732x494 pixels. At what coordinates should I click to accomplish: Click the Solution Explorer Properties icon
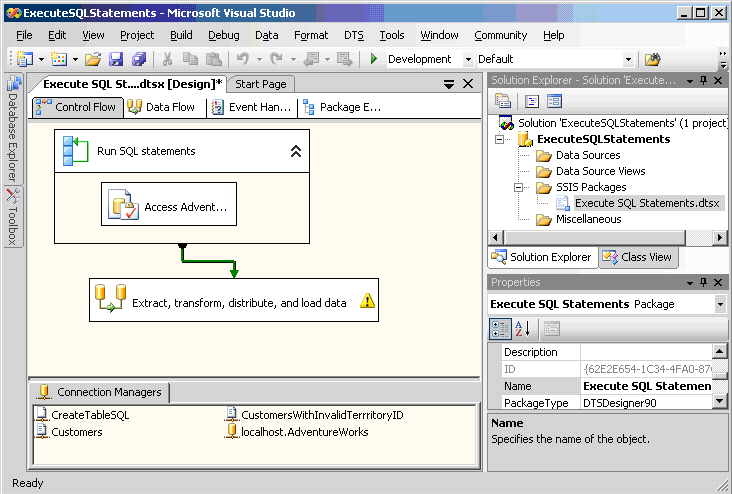click(x=503, y=101)
